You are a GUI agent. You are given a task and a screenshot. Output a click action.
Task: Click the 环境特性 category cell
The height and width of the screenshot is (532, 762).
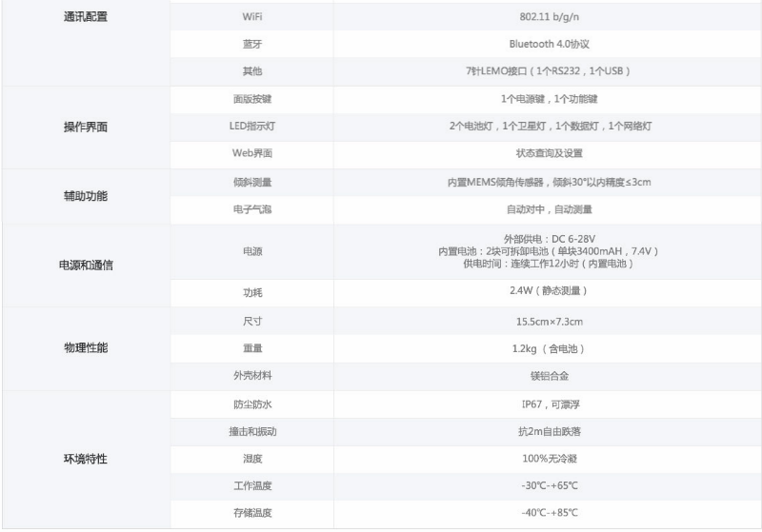(x=85, y=459)
